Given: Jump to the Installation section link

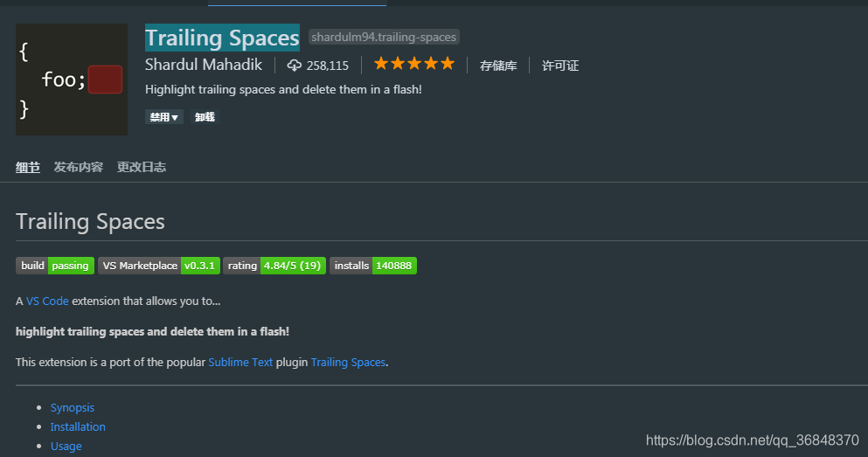Looking at the screenshot, I should pyautogui.click(x=78, y=426).
